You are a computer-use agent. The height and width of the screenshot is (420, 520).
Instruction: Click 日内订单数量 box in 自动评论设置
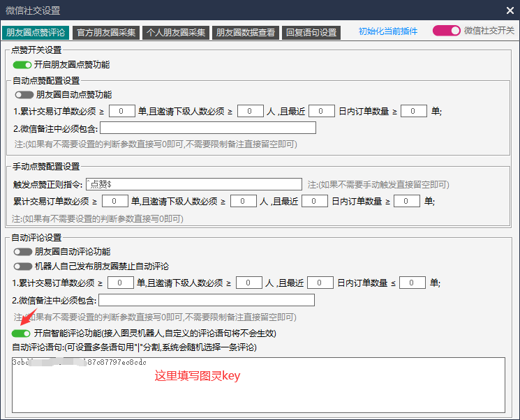point(412,283)
